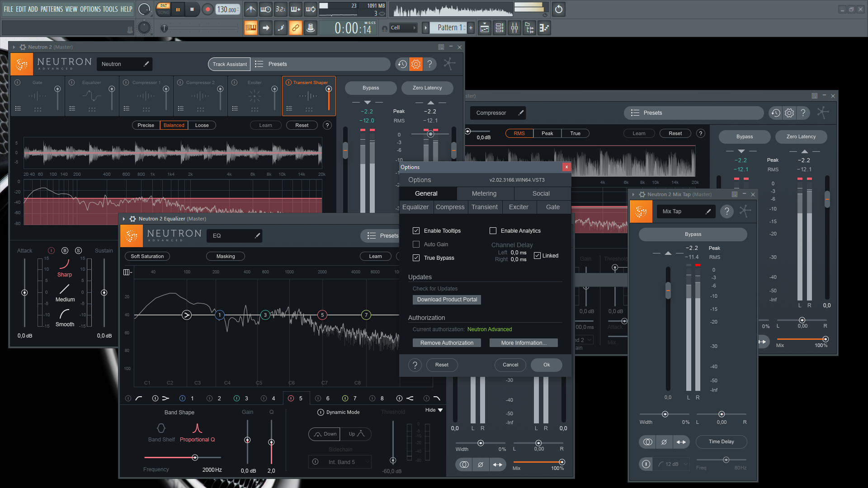Enable the Auto Gain checkbox

tap(416, 244)
